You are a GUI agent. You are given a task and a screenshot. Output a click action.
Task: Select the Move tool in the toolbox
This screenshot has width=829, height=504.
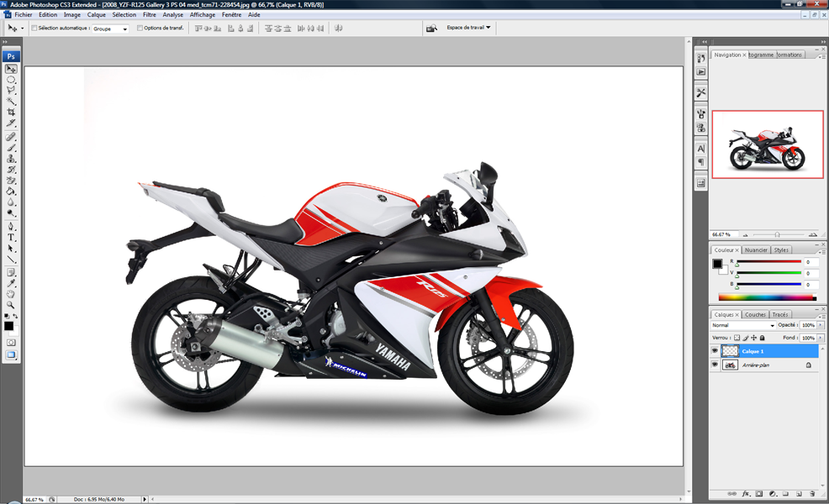(11, 69)
